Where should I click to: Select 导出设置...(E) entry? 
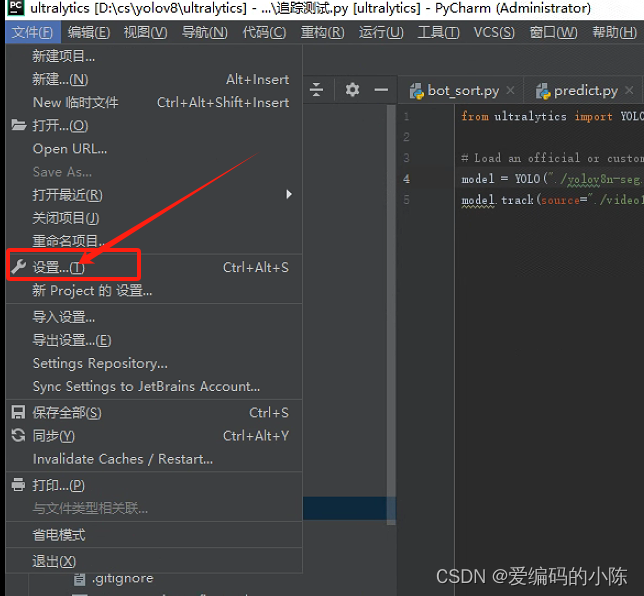[154, 340]
